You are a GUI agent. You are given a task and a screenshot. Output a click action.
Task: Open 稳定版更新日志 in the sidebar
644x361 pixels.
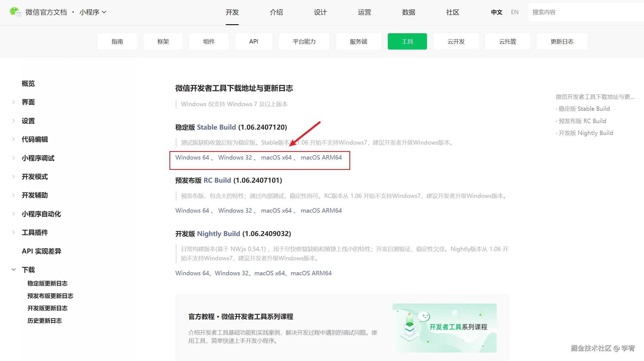47,283
